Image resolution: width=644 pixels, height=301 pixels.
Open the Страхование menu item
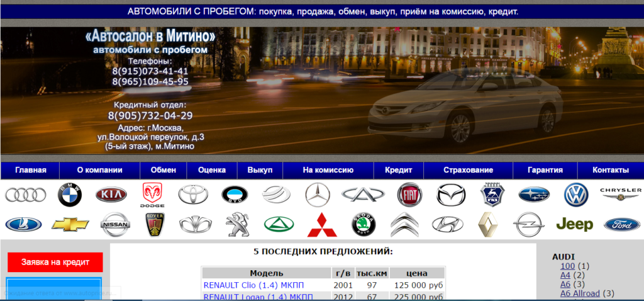[468, 170]
